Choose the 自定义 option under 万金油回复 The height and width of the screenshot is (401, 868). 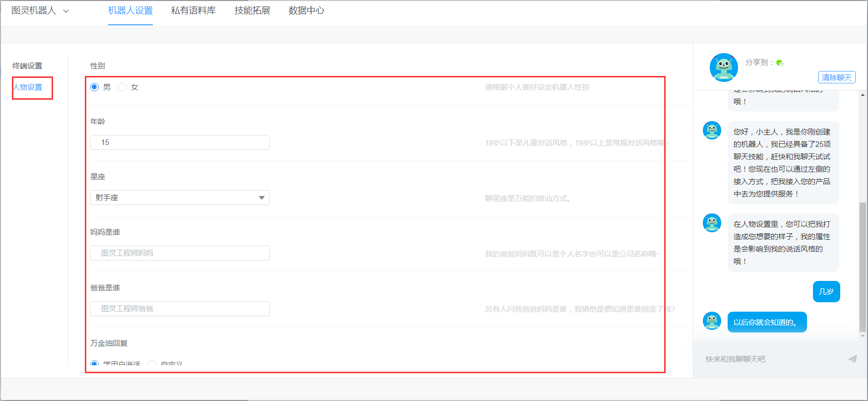[x=152, y=364]
